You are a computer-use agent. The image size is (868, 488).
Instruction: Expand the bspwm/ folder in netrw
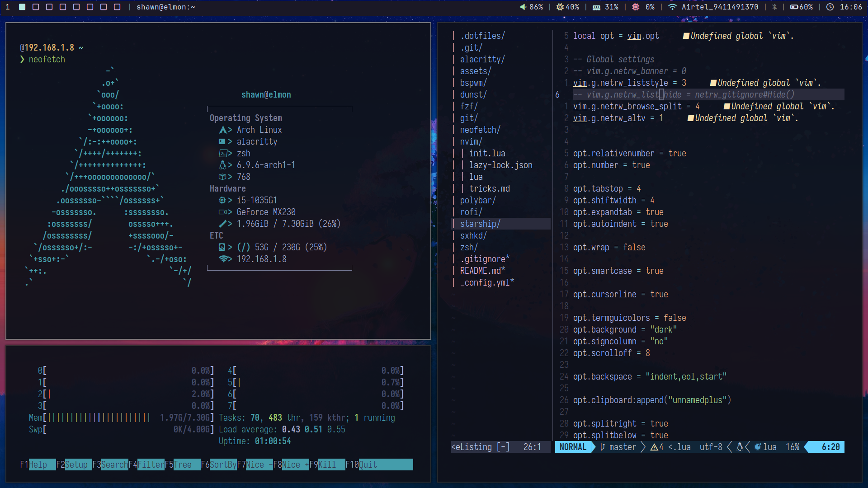coord(473,83)
